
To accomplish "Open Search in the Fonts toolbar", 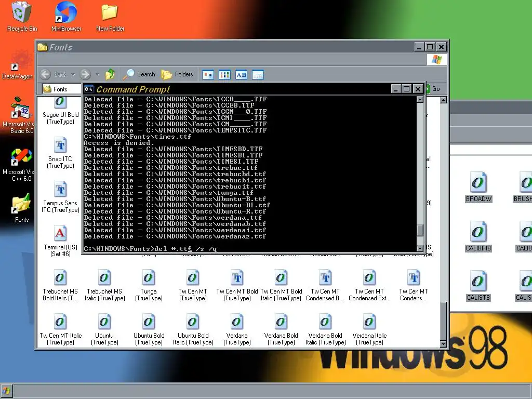I will tap(139, 74).
